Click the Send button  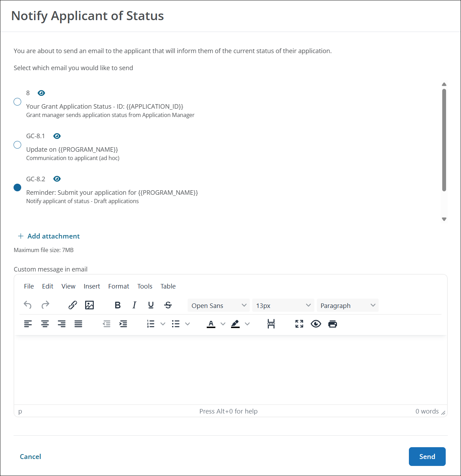click(x=427, y=457)
